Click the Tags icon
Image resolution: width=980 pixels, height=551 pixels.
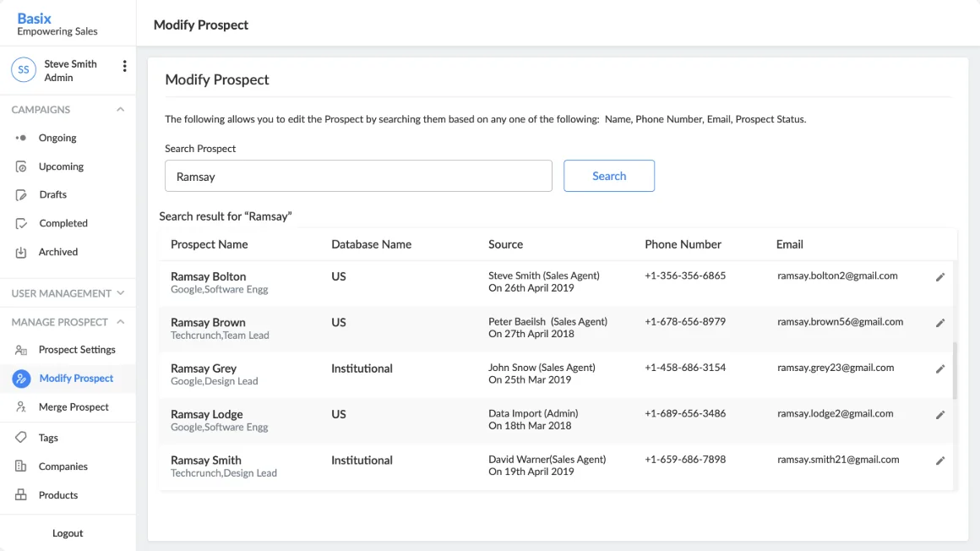pyautogui.click(x=20, y=437)
